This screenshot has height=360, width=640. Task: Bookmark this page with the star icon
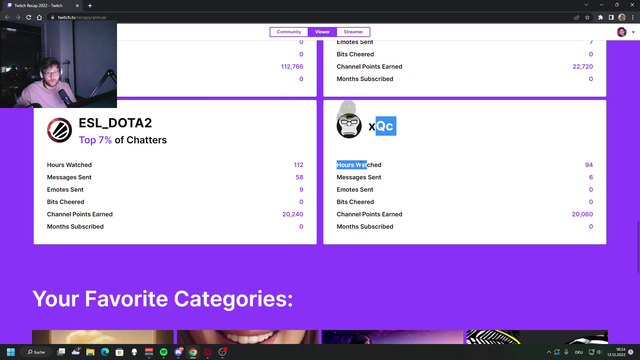(x=587, y=18)
